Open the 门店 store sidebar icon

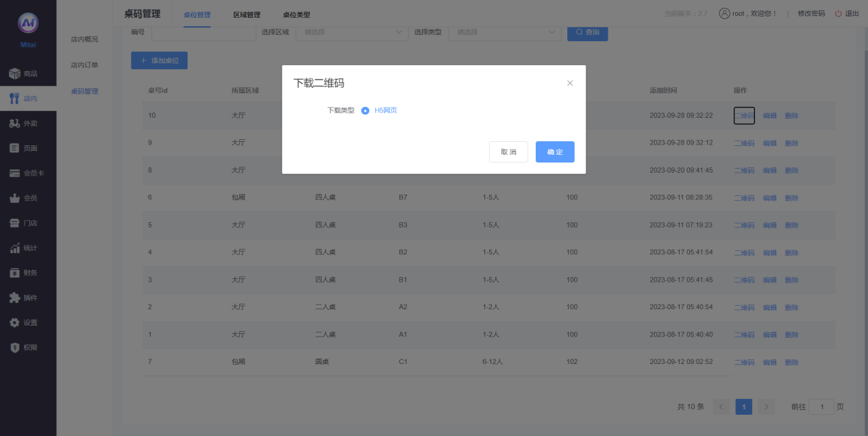point(14,223)
